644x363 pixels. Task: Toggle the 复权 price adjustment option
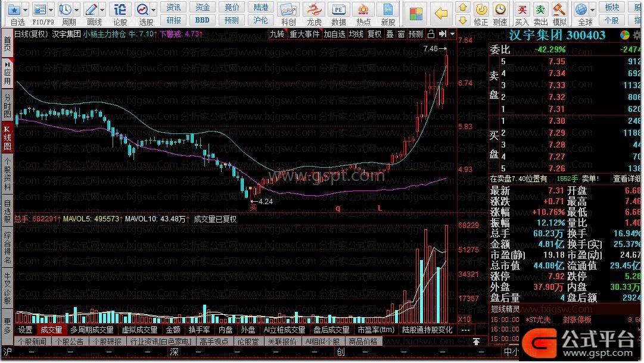(374, 34)
